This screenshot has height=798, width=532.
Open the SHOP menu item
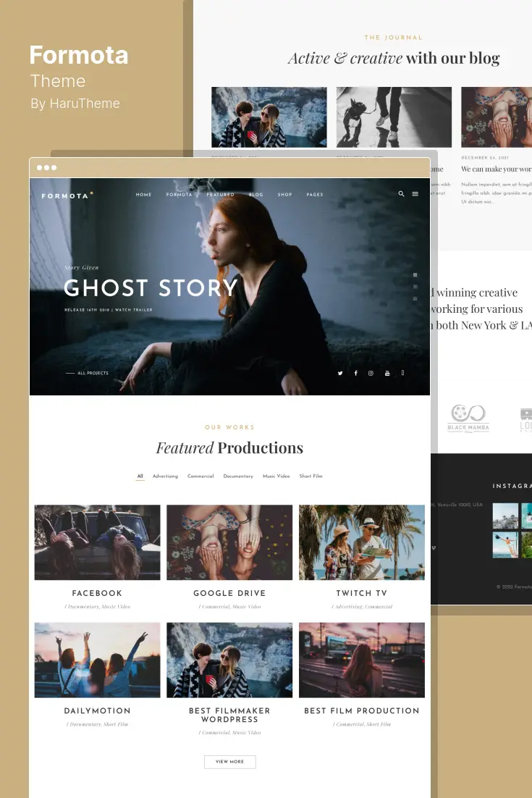(284, 194)
